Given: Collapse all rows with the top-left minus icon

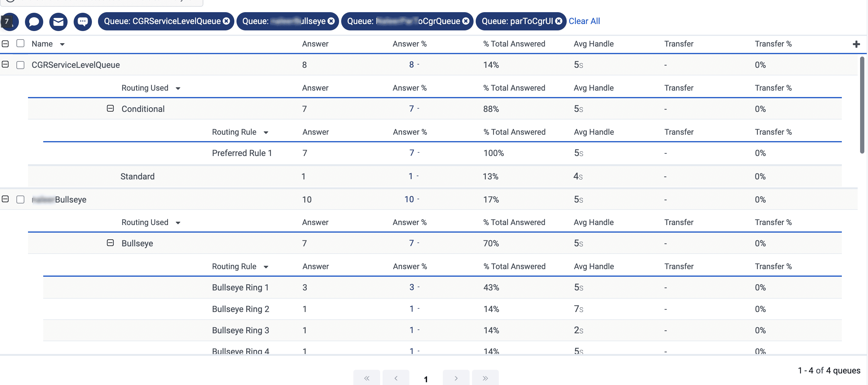Looking at the screenshot, I should coord(5,43).
